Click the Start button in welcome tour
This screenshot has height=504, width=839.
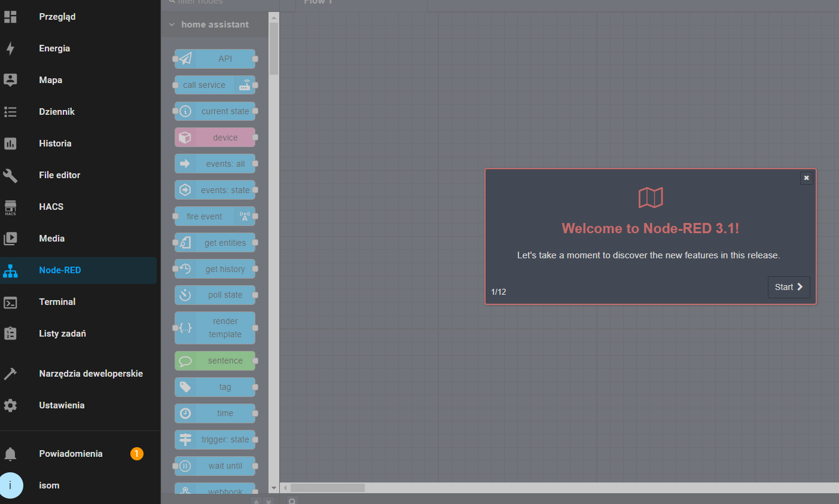pos(789,287)
